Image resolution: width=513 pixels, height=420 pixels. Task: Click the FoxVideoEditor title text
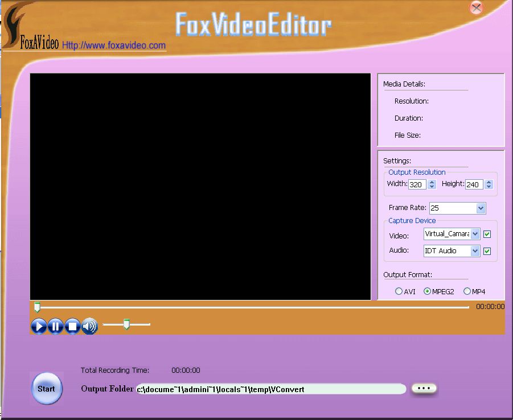pos(253,24)
